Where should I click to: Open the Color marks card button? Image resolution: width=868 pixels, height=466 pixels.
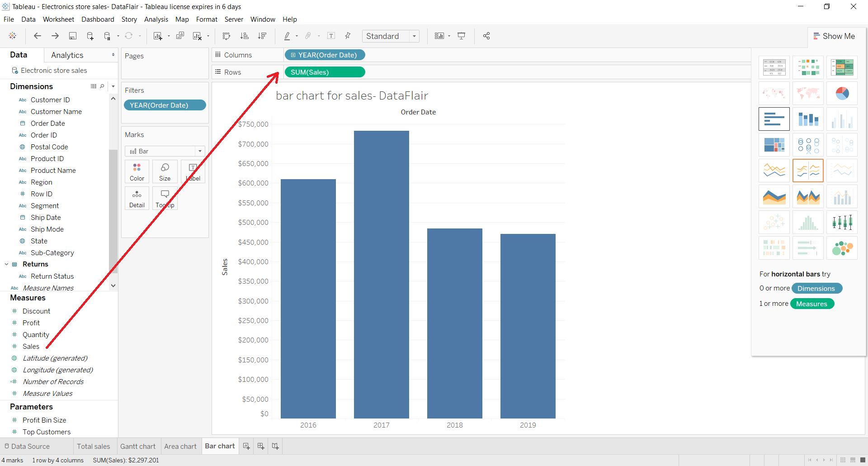137,171
